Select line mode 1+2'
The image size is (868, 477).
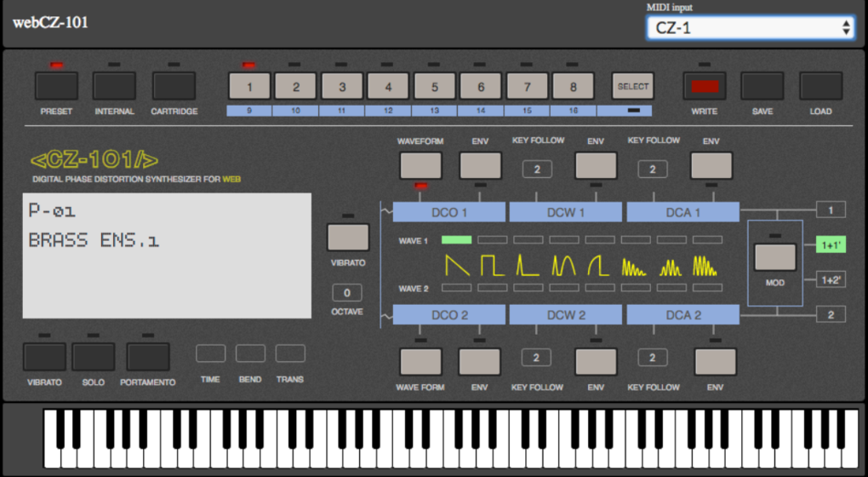pos(831,279)
